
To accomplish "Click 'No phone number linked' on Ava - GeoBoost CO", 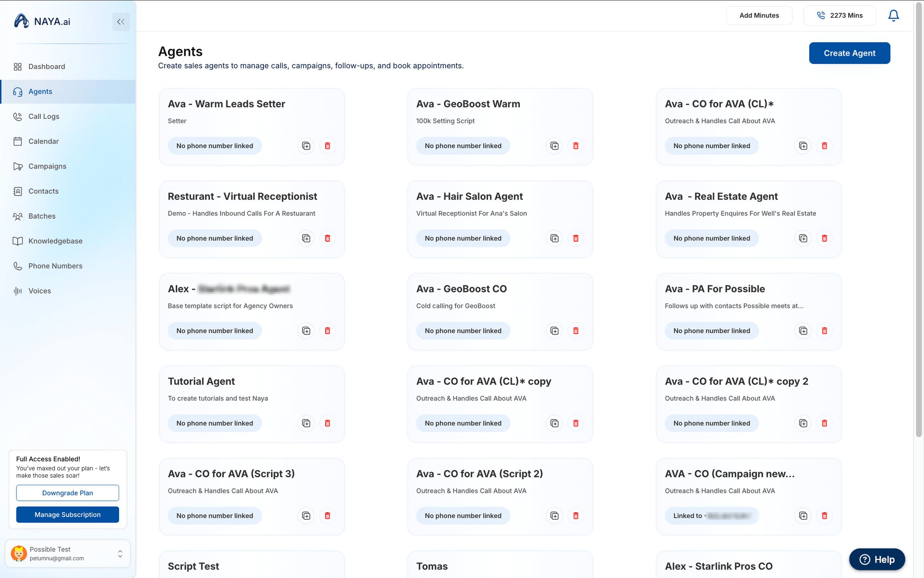I will [463, 331].
